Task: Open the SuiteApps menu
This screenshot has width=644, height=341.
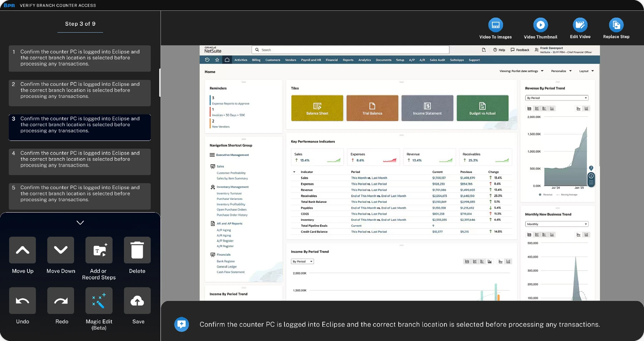Action: coord(457,60)
